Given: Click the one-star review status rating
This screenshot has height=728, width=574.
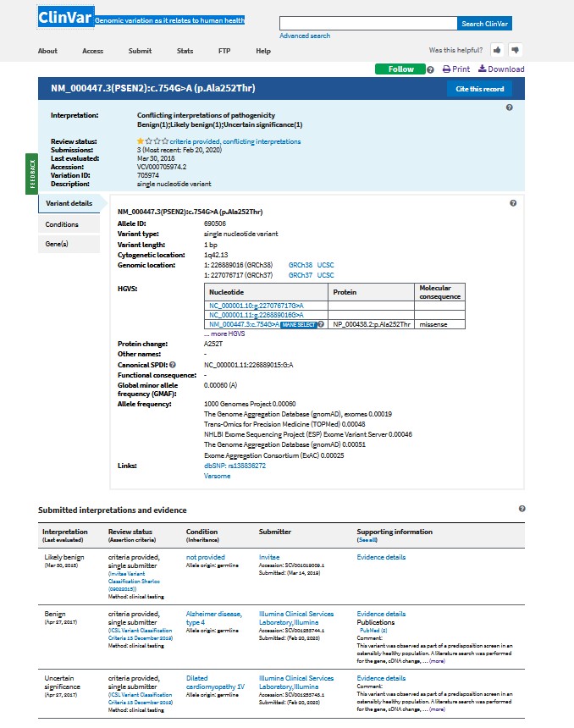Looking at the screenshot, I should (x=152, y=141).
